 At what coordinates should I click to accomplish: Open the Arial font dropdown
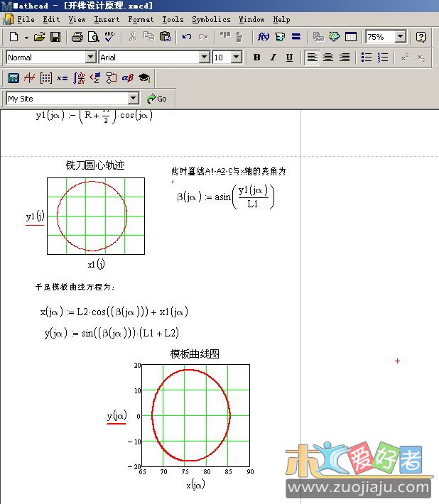pyautogui.click(x=204, y=57)
